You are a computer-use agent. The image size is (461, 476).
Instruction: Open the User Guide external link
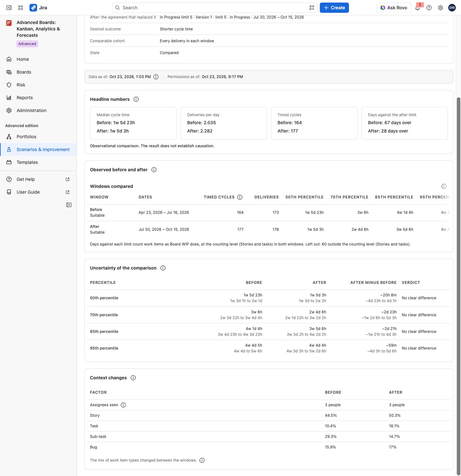click(x=38, y=192)
